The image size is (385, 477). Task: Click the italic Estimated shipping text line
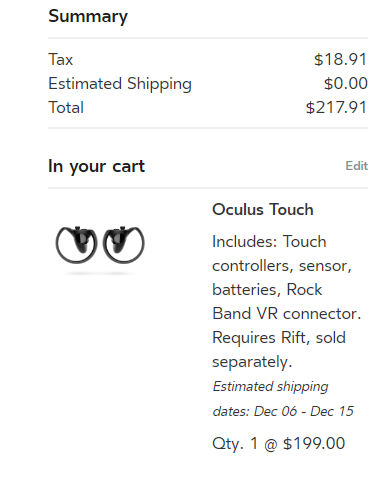coord(270,387)
